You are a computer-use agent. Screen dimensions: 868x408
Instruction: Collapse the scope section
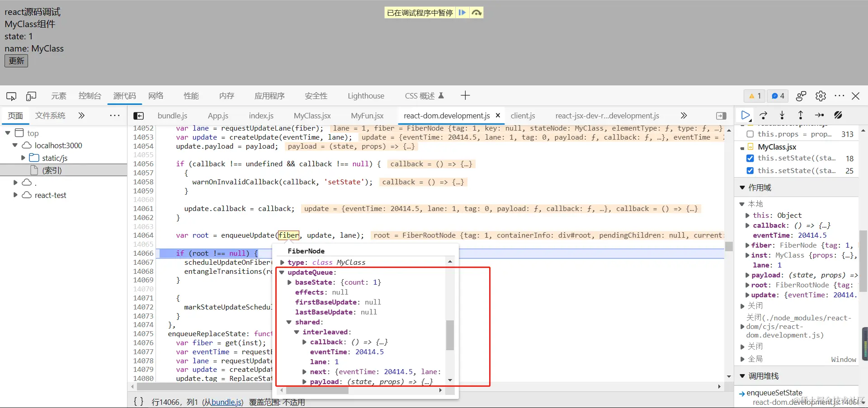(x=742, y=187)
